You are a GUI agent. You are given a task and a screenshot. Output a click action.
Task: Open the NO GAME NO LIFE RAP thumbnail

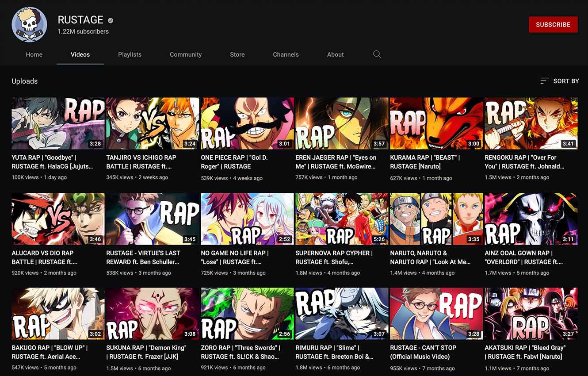click(x=247, y=219)
